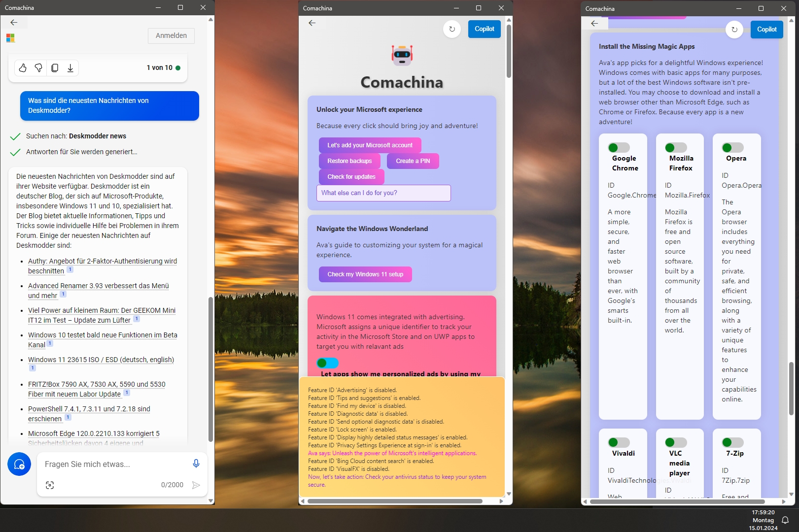Image resolution: width=799 pixels, height=532 pixels.
Task: Click 'Install the Missing Magic Apps' heading
Action: point(647,46)
